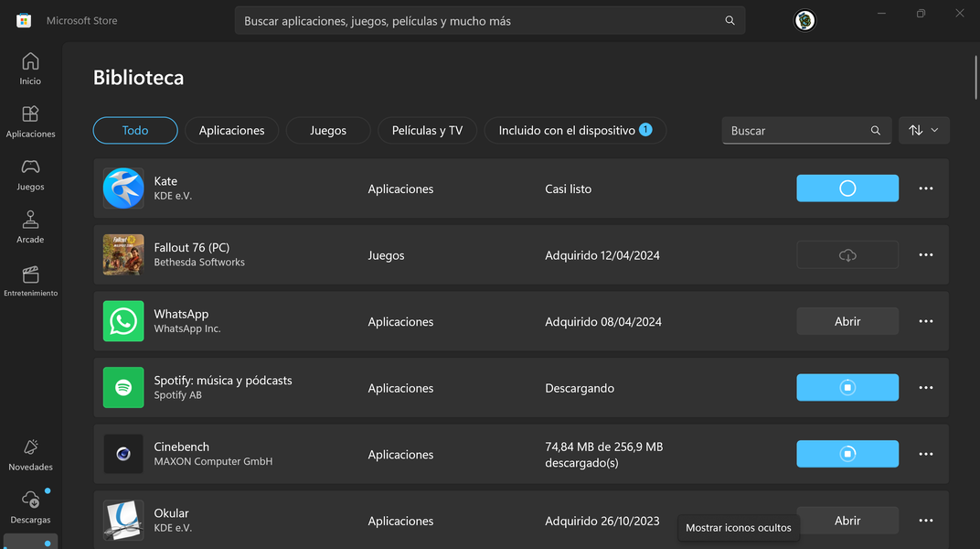The height and width of the screenshot is (549, 980).
Task: Click Adquirido 12/04/2024 date
Action: (602, 255)
